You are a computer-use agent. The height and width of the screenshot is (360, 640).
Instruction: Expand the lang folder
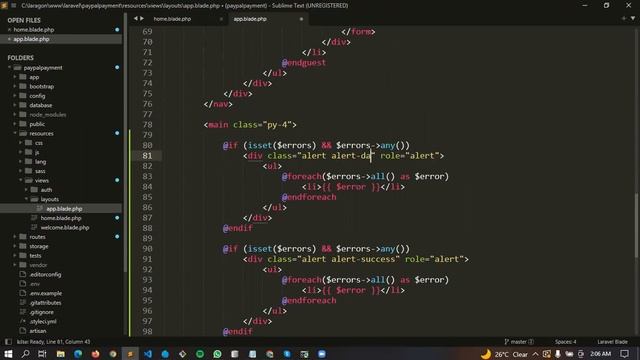click(x=21, y=162)
